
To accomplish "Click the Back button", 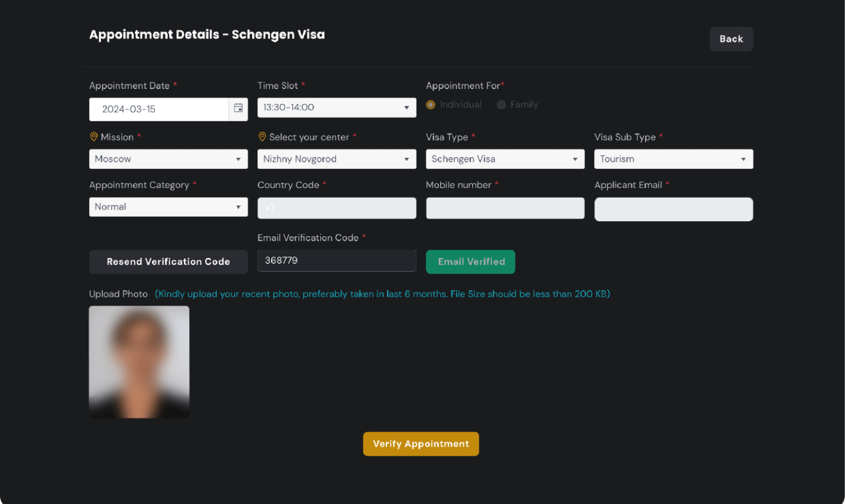I will tap(731, 39).
